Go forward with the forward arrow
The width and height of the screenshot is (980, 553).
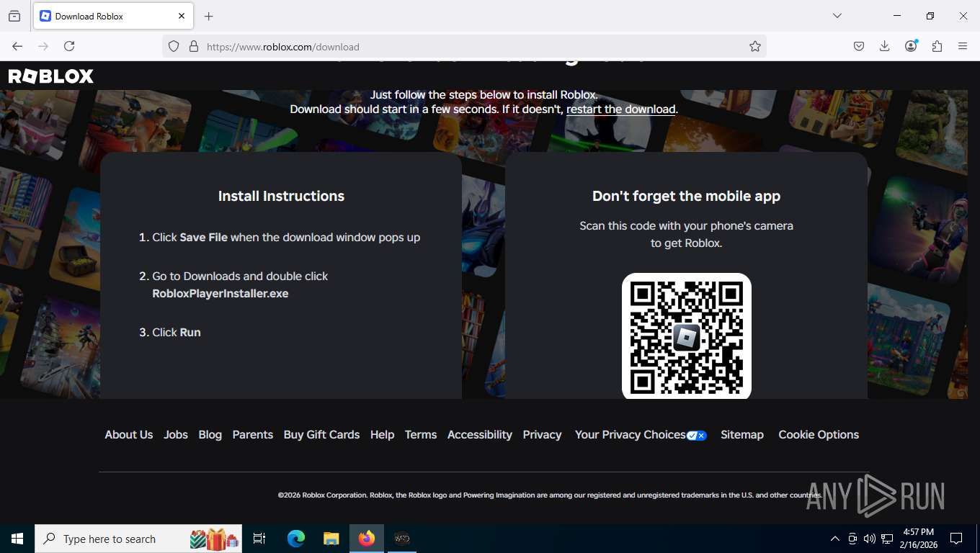pos(43,46)
